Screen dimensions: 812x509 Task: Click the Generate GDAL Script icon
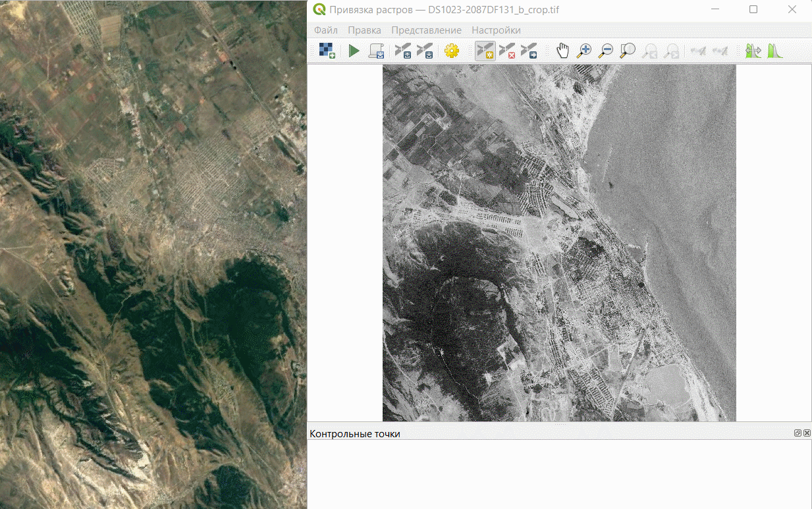click(x=376, y=51)
